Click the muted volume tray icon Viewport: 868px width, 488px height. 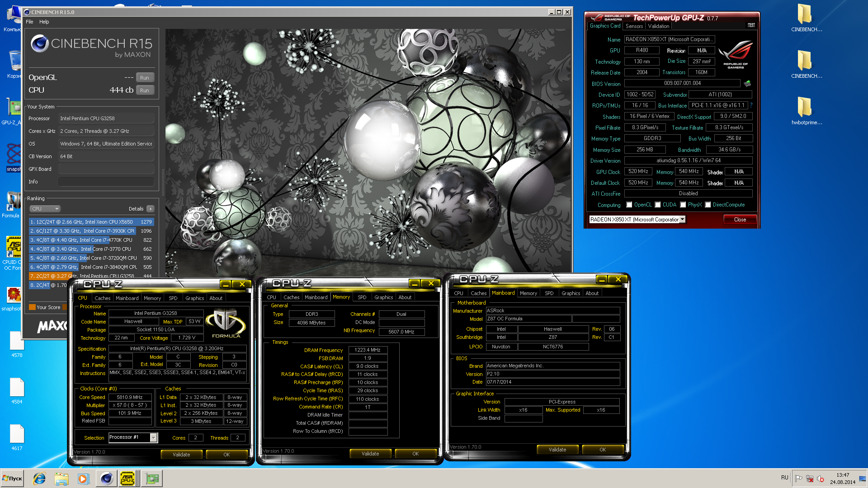tap(821, 479)
